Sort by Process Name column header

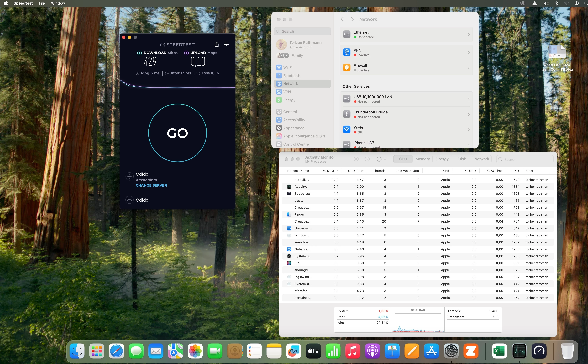(x=298, y=171)
